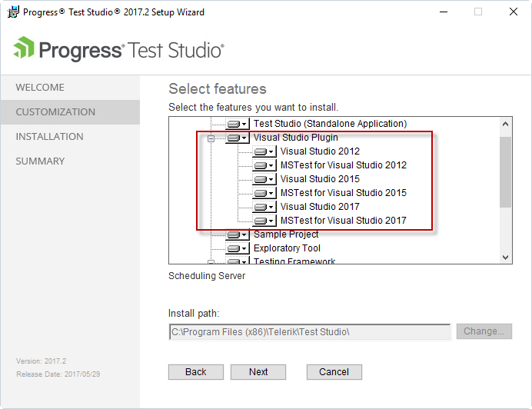Click the Change... install path button
This screenshot has height=409, width=532.
[x=484, y=331]
